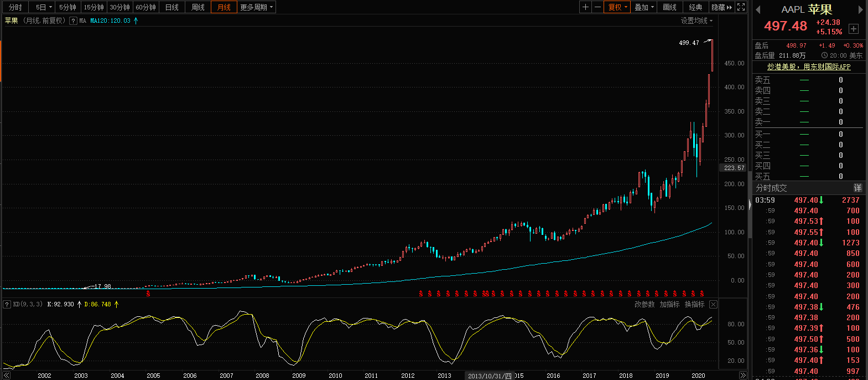The width and height of the screenshot is (868, 380).
Task: Close the KD indicator panel
Action: [713, 304]
